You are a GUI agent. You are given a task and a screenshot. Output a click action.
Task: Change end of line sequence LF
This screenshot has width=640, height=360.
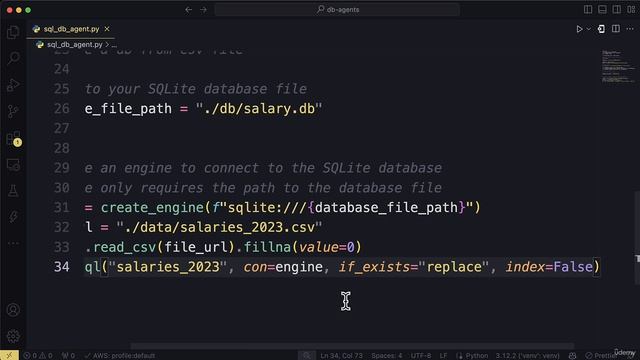pos(443,356)
